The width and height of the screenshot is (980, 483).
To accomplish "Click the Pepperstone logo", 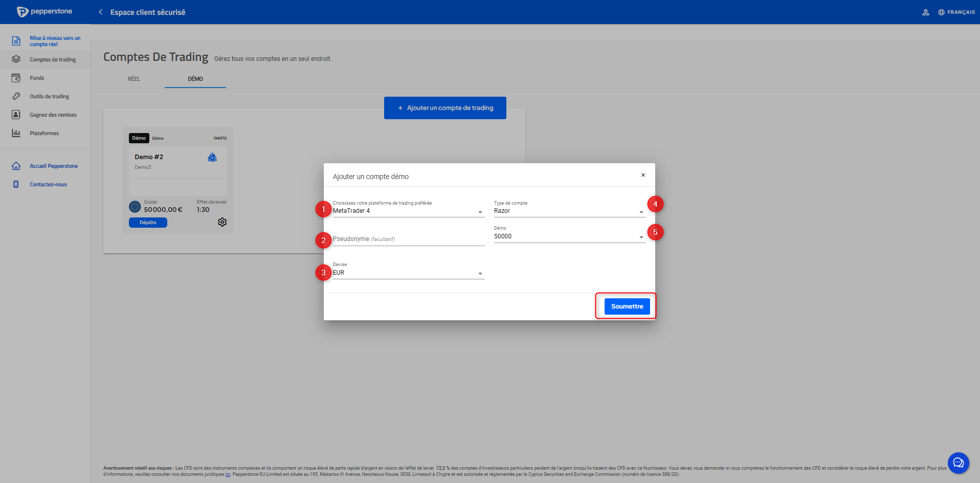I will [x=44, y=12].
